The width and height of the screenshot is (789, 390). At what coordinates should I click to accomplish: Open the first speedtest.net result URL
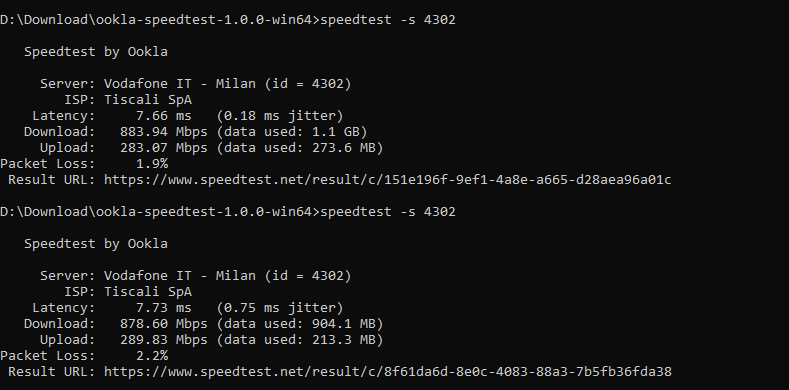point(387,180)
